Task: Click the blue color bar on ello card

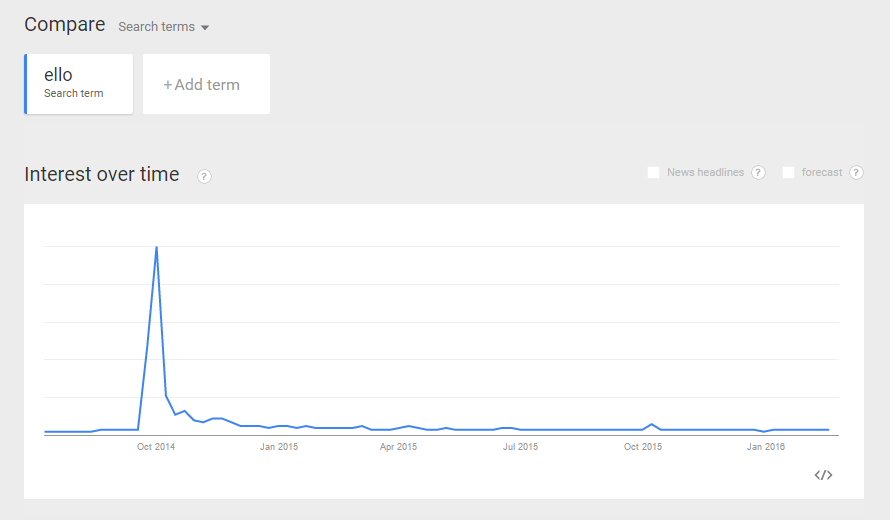Action: tap(26, 84)
